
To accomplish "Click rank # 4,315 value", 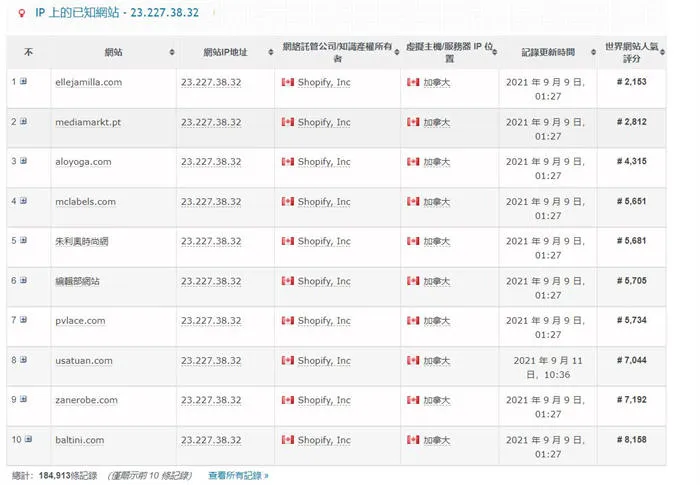I will (632, 161).
